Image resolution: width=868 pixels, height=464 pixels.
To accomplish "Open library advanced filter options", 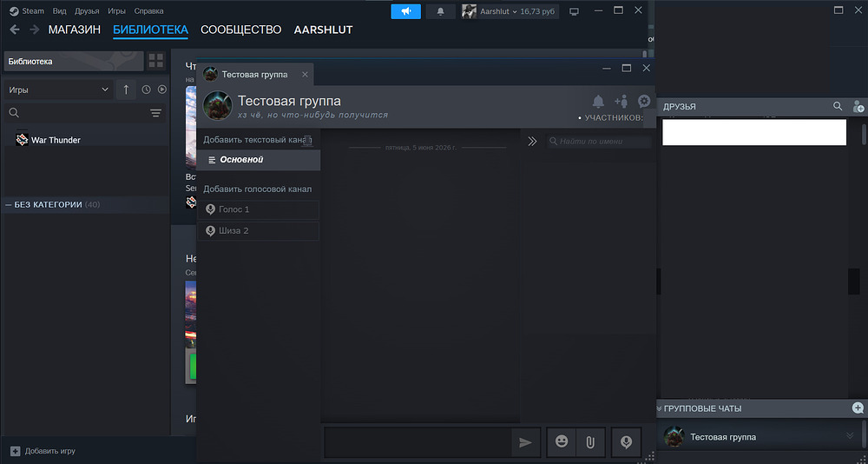I will pos(155,113).
